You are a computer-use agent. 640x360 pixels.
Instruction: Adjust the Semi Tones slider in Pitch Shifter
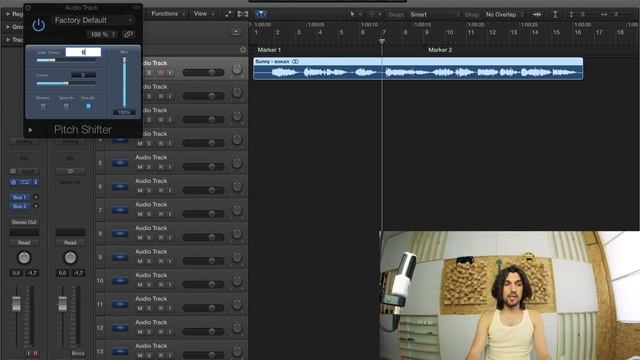pyautogui.click(x=66, y=60)
